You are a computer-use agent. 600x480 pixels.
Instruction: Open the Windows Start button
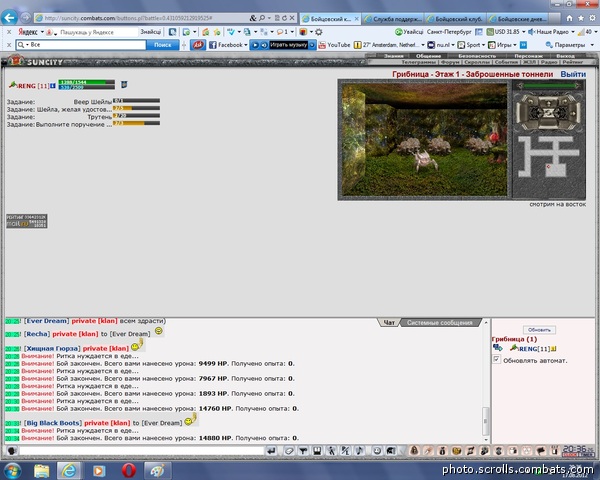pyautogui.click(x=12, y=470)
